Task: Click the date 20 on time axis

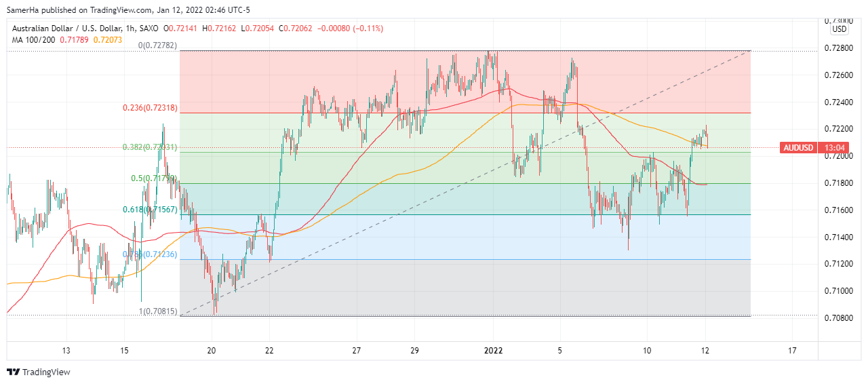Action: pos(212,351)
